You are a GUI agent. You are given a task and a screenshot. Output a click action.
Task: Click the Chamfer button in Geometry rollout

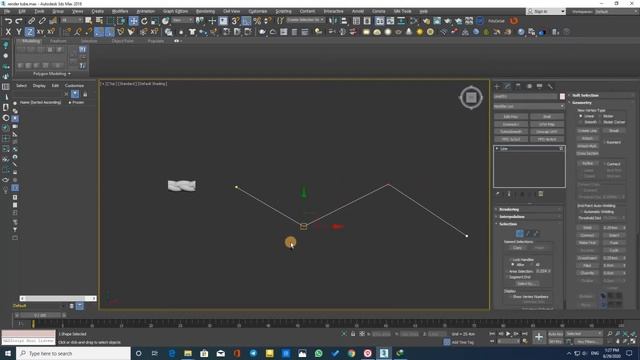587,273
